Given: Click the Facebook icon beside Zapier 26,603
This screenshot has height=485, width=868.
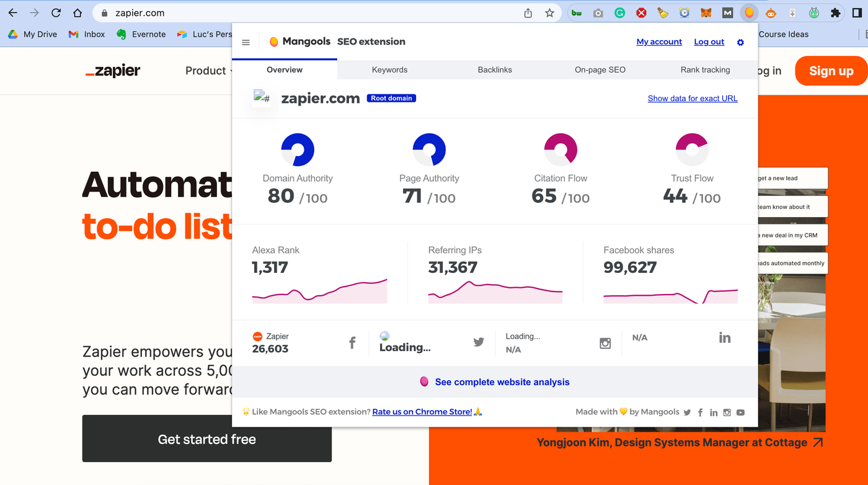Looking at the screenshot, I should pyautogui.click(x=352, y=342).
